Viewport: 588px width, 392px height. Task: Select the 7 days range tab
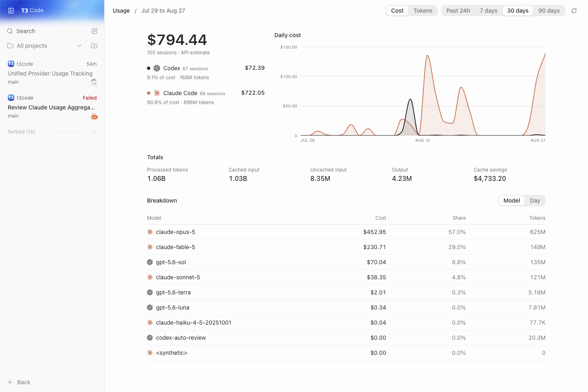[x=488, y=11]
